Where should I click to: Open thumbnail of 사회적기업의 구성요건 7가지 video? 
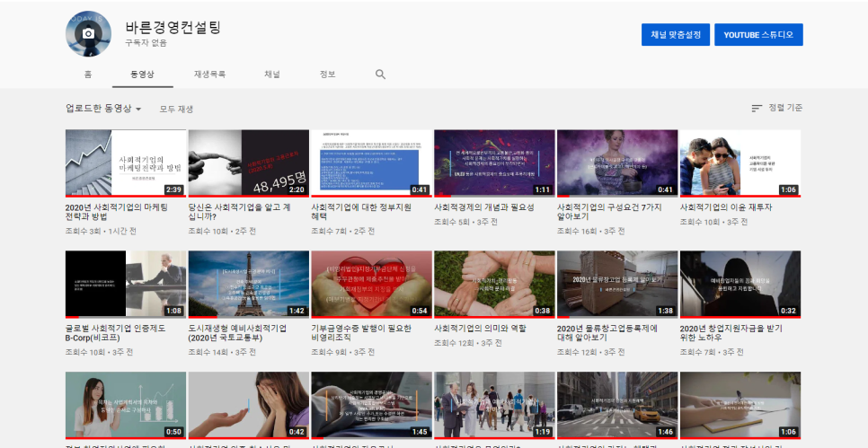[x=617, y=163]
